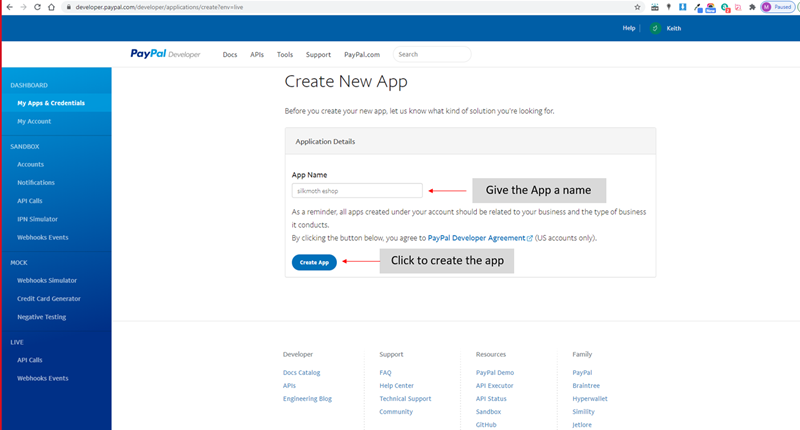This screenshot has width=800, height=430.
Task: Open the blue download-arrow extension
Action: (683, 7)
